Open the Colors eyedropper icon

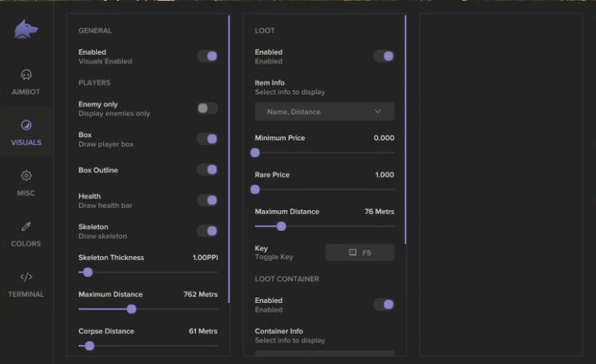click(26, 226)
